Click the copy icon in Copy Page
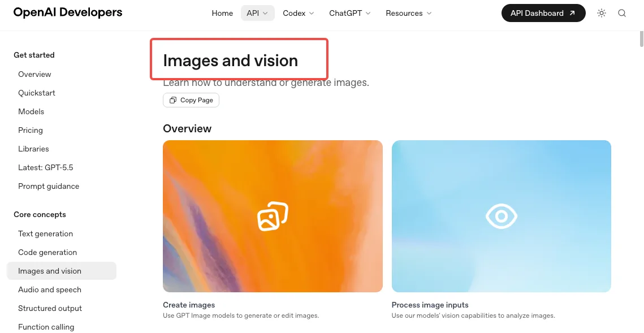Viewport: 644px width, 333px height. pyautogui.click(x=173, y=100)
